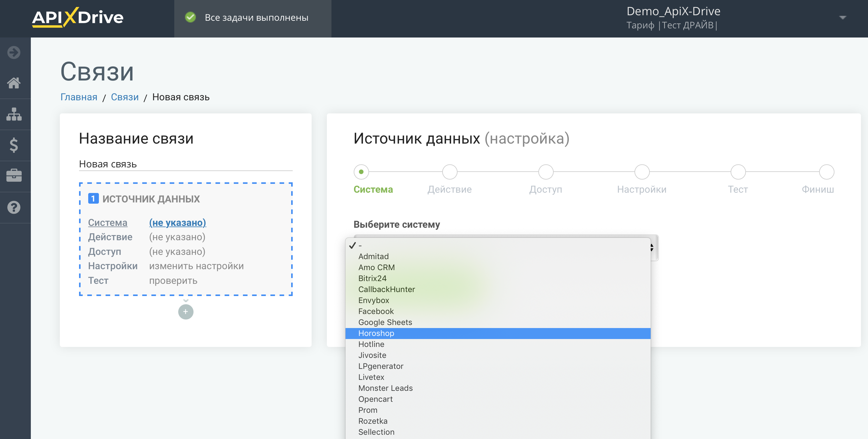Click the Demo_ApiX-Drive account name

(x=673, y=11)
